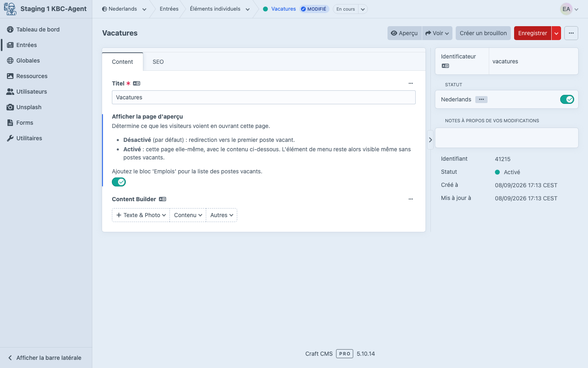Open Contenu block dropdown
588x368 pixels.
188,215
